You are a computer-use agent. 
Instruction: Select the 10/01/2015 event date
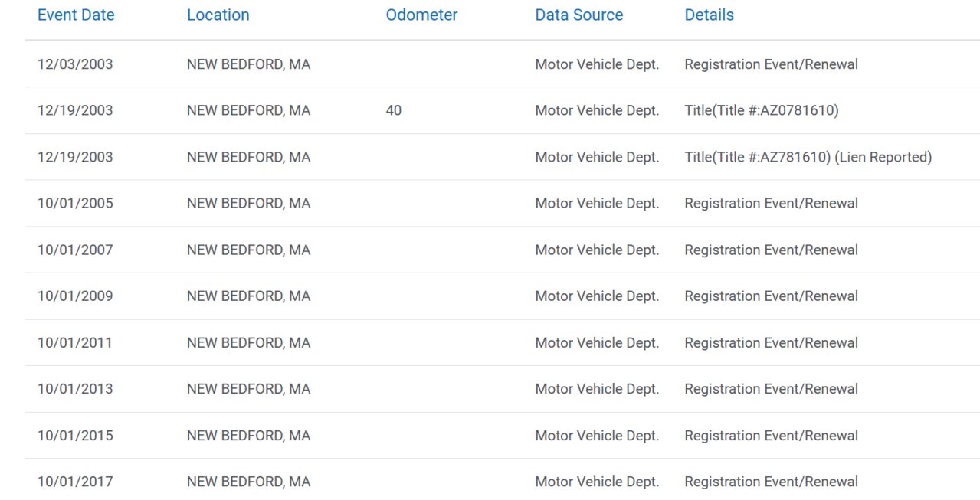point(75,436)
